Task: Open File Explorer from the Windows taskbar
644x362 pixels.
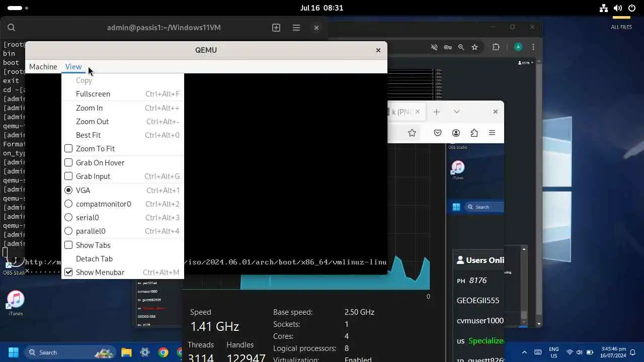Action: pyautogui.click(x=126, y=352)
